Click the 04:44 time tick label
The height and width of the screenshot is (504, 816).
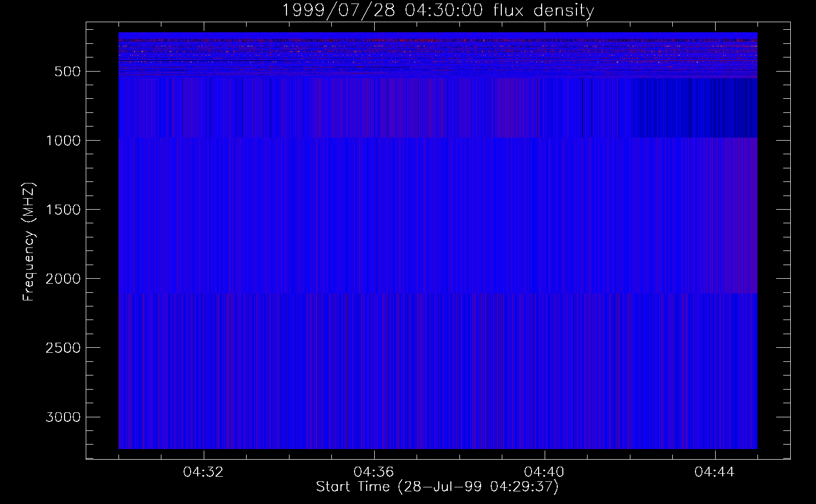coord(715,472)
